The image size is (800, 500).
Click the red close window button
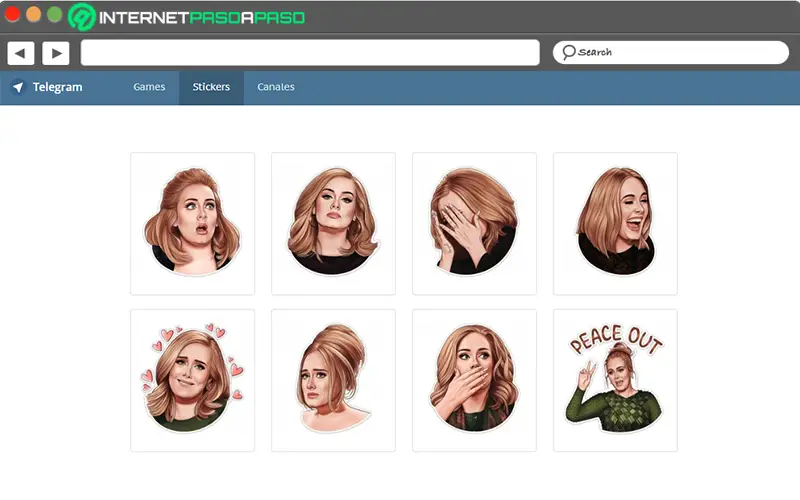click(x=12, y=14)
